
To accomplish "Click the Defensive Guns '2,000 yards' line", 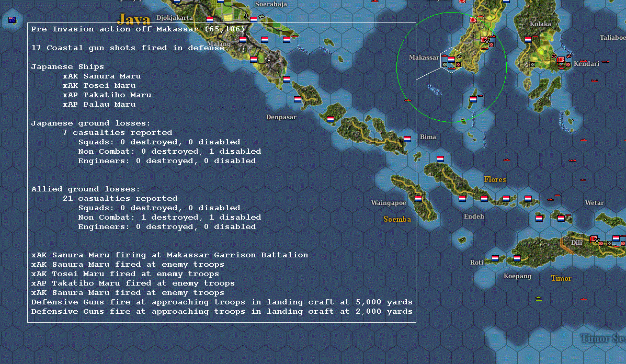I will pyautogui.click(x=222, y=312).
